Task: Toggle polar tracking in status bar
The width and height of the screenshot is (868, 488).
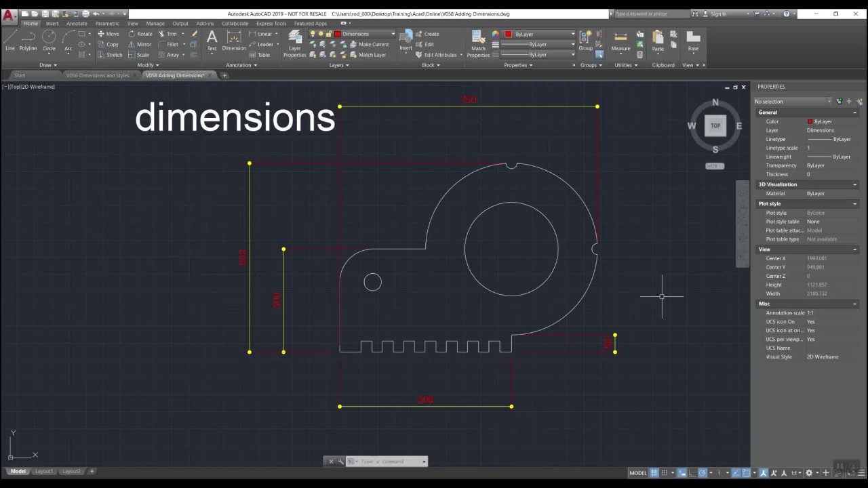Action: tap(703, 472)
